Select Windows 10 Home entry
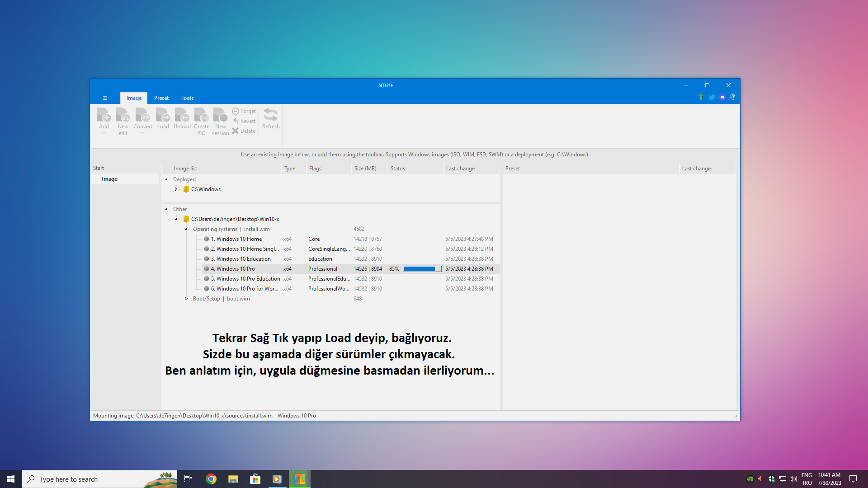Image resolution: width=868 pixels, height=488 pixels. [x=239, y=239]
